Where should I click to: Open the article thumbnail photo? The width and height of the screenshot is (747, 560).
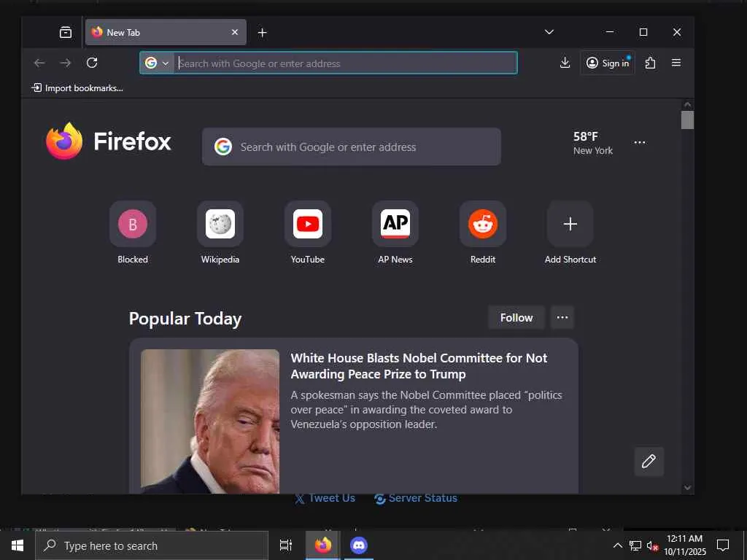click(210, 421)
